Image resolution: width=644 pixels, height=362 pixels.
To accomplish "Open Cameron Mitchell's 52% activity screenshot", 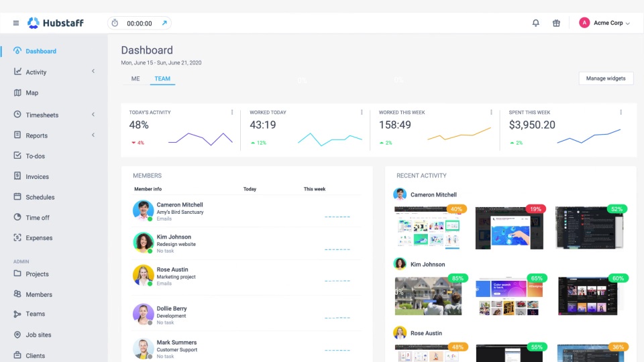I will [x=590, y=228].
